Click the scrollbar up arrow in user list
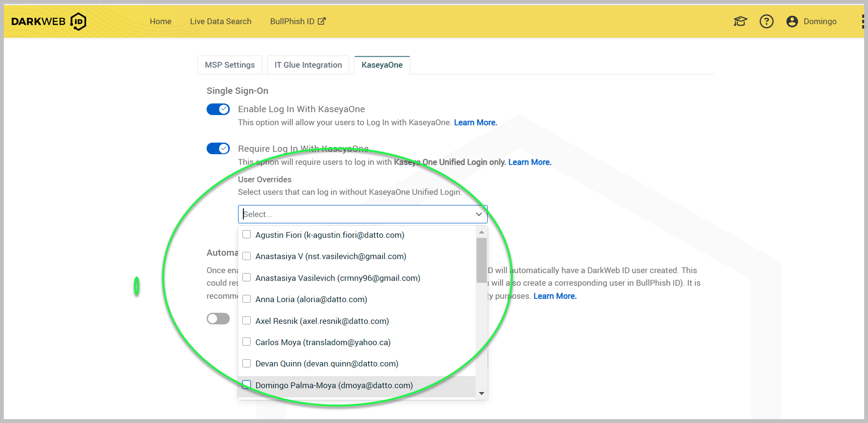This screenshot has height=423, width=868. (481, 233)
